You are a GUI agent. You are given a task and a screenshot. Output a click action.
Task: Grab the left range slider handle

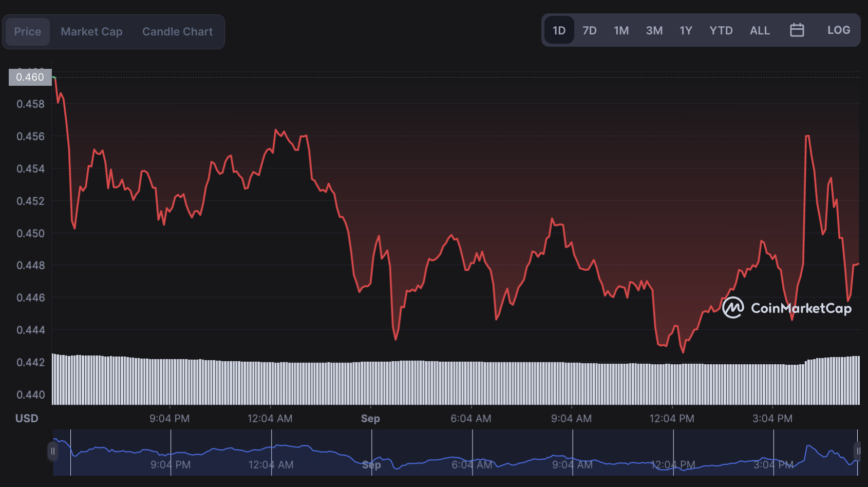point(52,452)
